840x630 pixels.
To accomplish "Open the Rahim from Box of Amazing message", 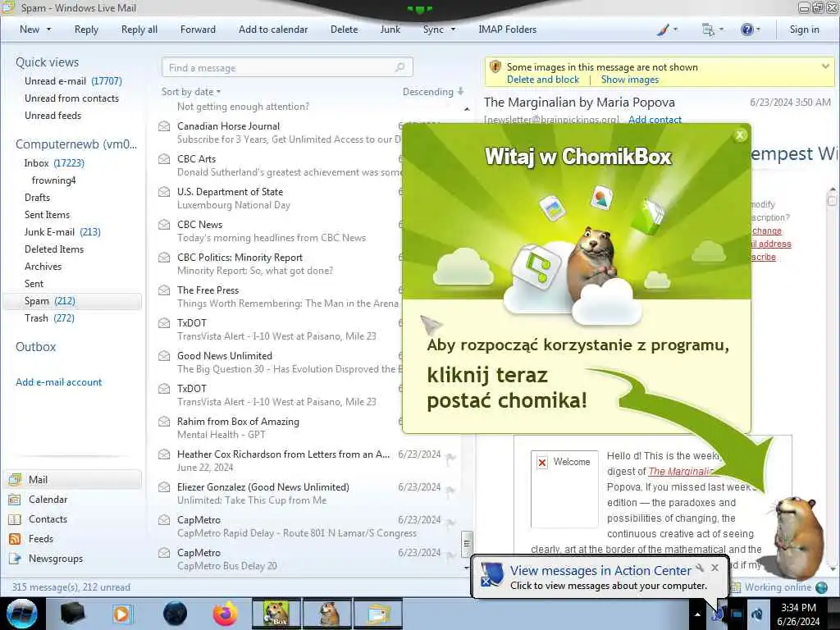I will point(279,427).
